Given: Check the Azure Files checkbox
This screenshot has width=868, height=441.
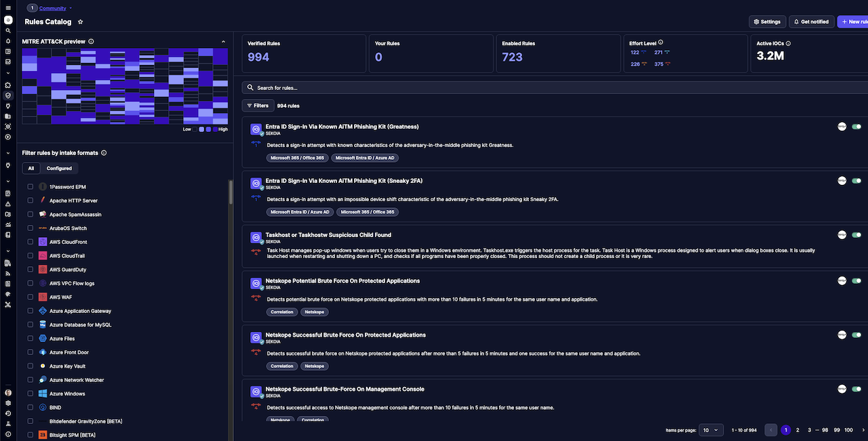Looking at the screenshot, I should tap(30, 339).
